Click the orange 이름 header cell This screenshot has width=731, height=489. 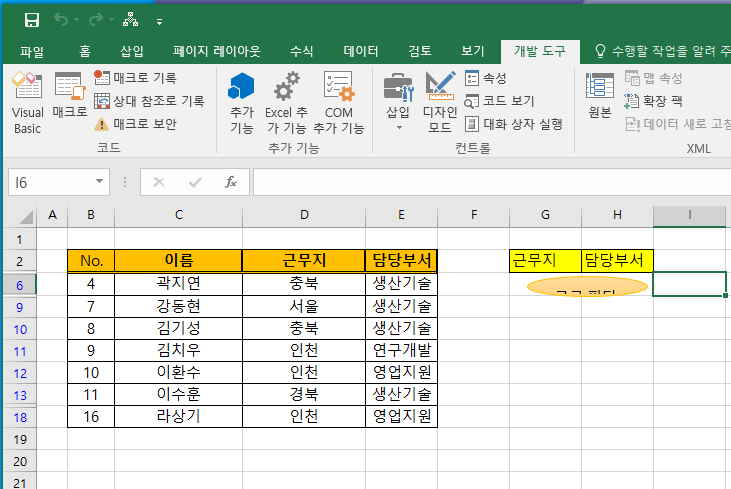click(179, 261)
